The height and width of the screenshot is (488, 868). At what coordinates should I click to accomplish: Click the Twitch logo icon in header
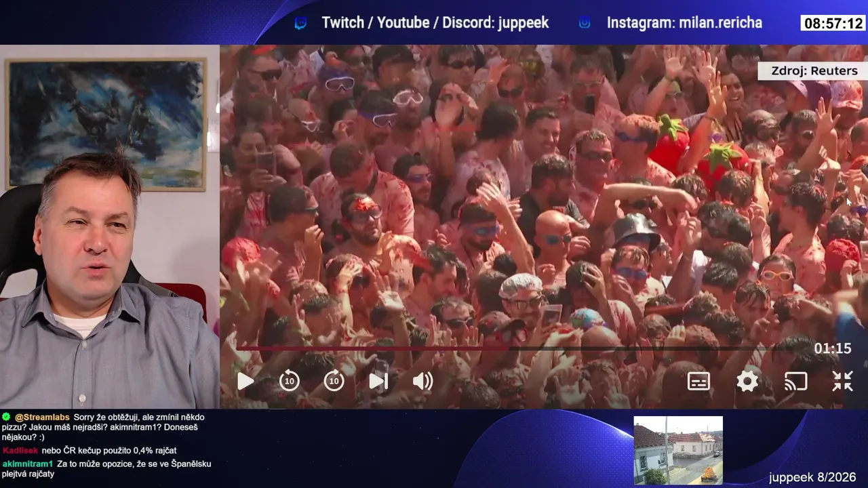tap(300, 23)
